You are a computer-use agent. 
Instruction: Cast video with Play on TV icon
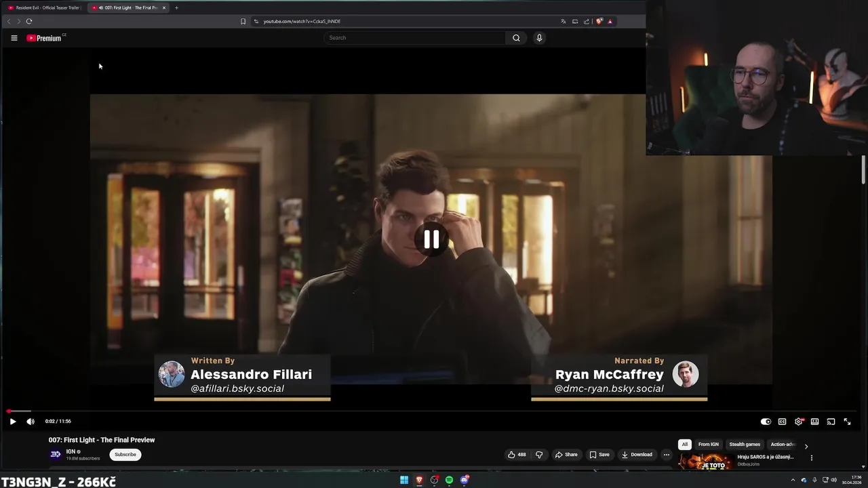pyautogui.click(x=831, y=422)
